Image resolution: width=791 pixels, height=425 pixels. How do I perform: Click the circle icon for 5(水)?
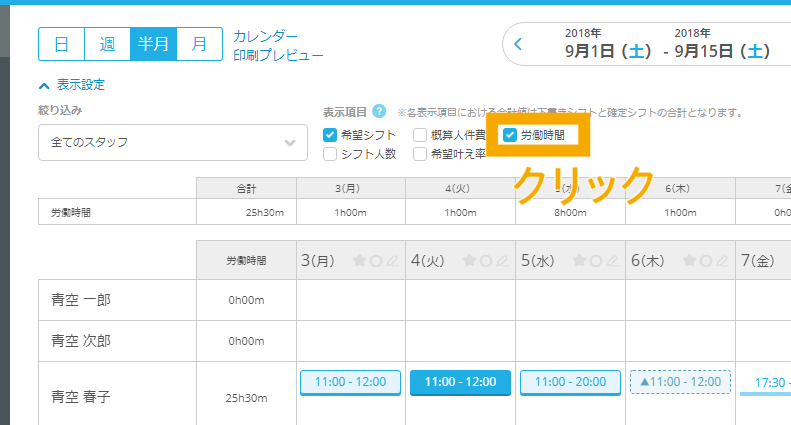(596, 261)
